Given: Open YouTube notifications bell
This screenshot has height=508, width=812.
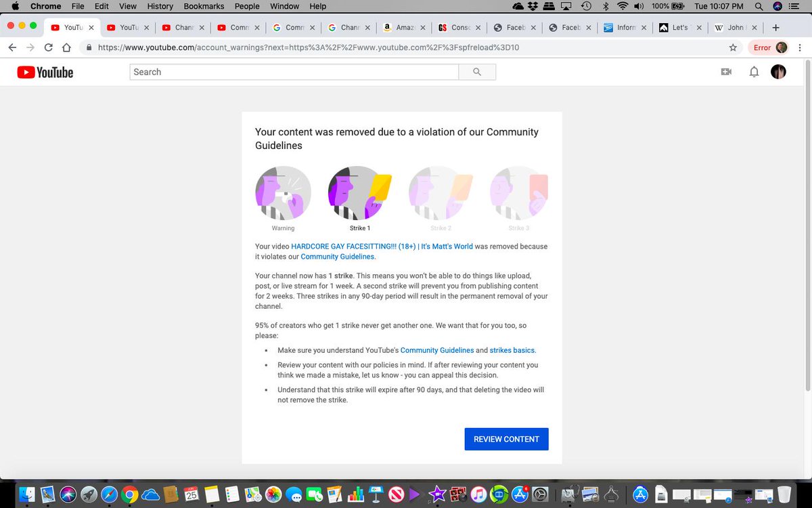Looking at the screenshot, I should click(754, 72).
